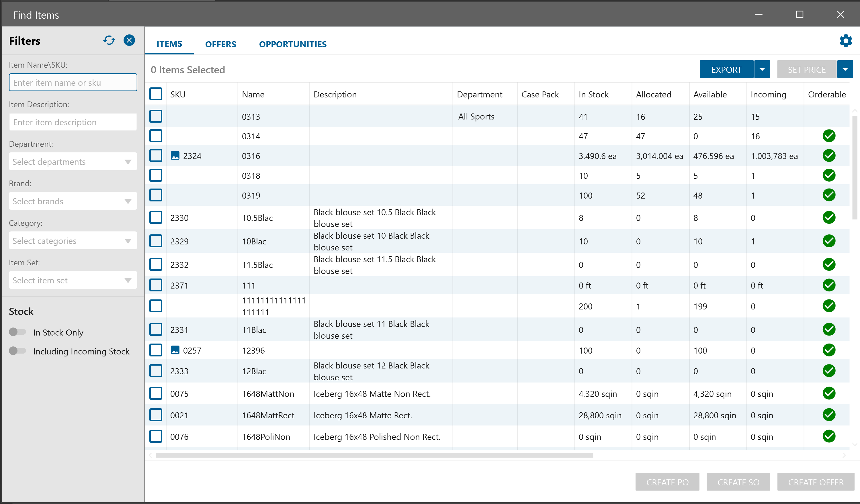The width and height of the screenshot is (860, 504).
Task: Open the OPPORTUNITIES tab
Action: coord(292,44)
